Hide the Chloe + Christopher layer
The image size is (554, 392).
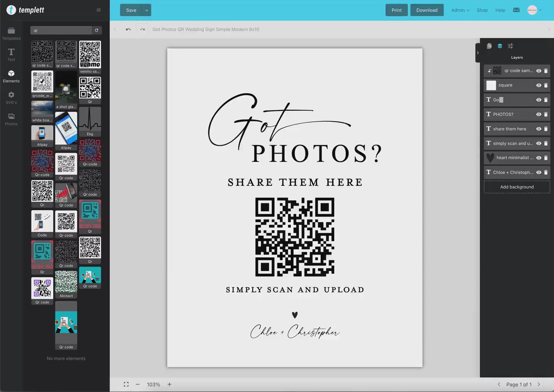pos(539,172)
